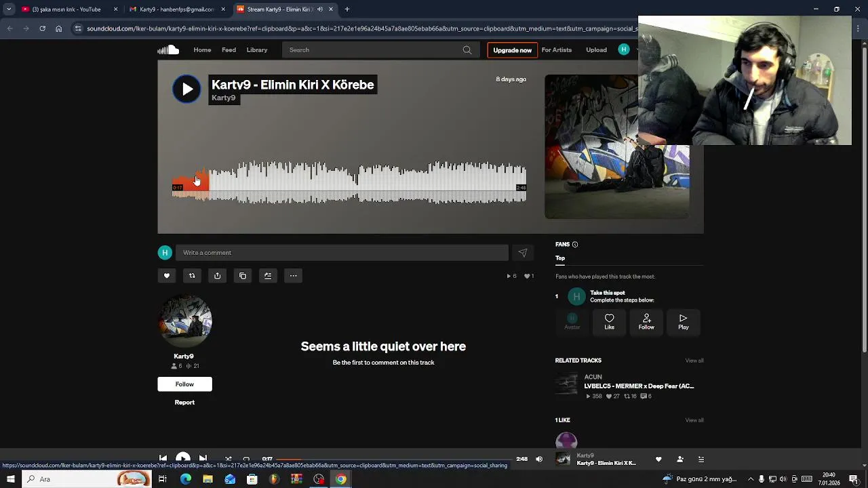The image size is (868, 488).
Task: Click the Play icon in fans steps
Action: pyautogui.click(x=683, y=322)
